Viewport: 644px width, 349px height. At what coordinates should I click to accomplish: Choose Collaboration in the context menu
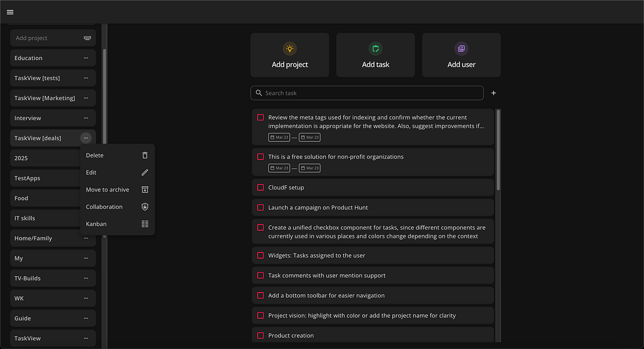(104, 206)
